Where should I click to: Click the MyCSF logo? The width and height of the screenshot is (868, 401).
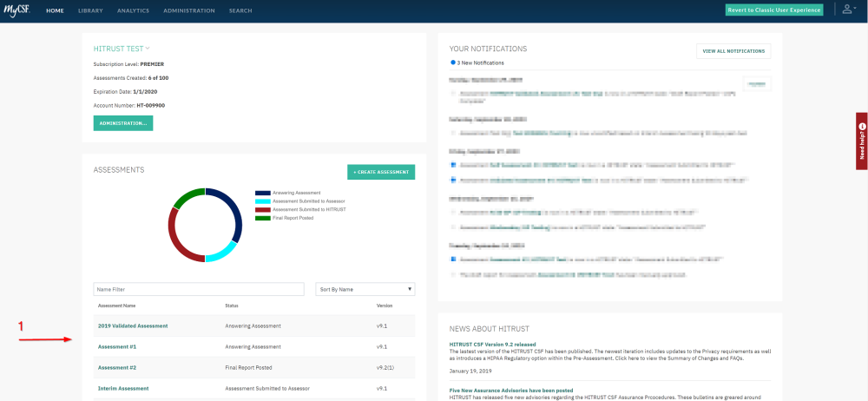pyautogui.click(x=16, y=10)
